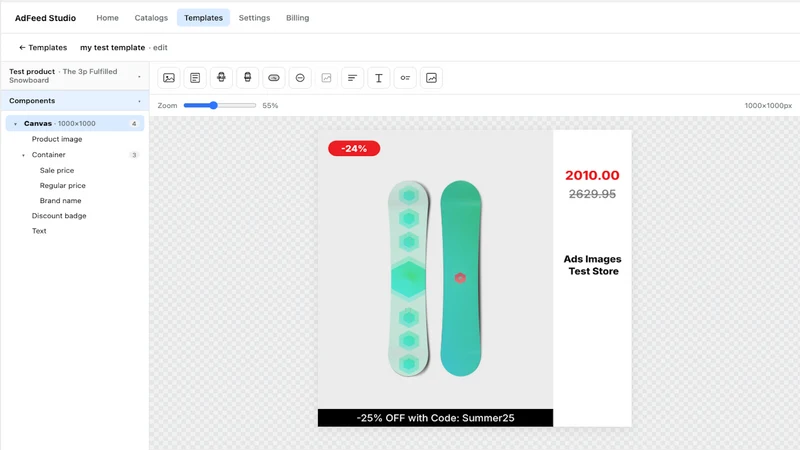The width and height of the screenshot is (800, 450).
Task: Select the Brand name component
Action: tap(60, 201)
